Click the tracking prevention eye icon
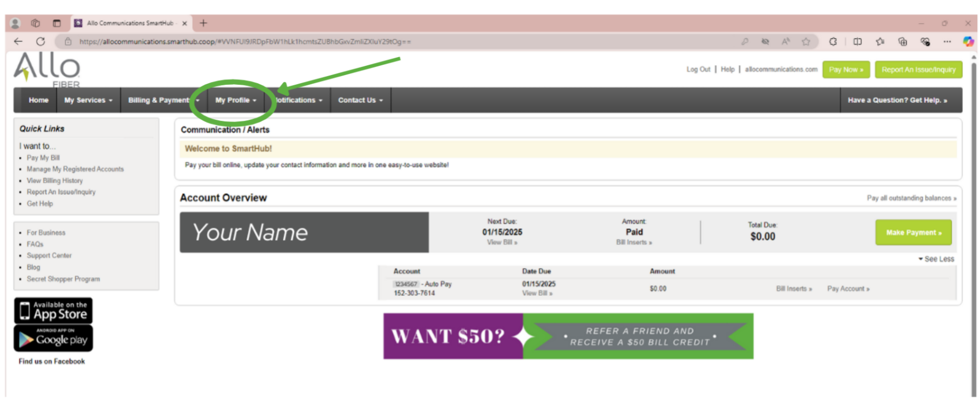This screenshot has height=399, width=980. pyautogui.click(x=765, y=42)
